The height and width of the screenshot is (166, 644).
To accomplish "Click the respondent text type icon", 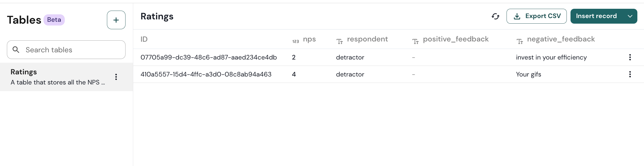I will (x=339, y=41).
